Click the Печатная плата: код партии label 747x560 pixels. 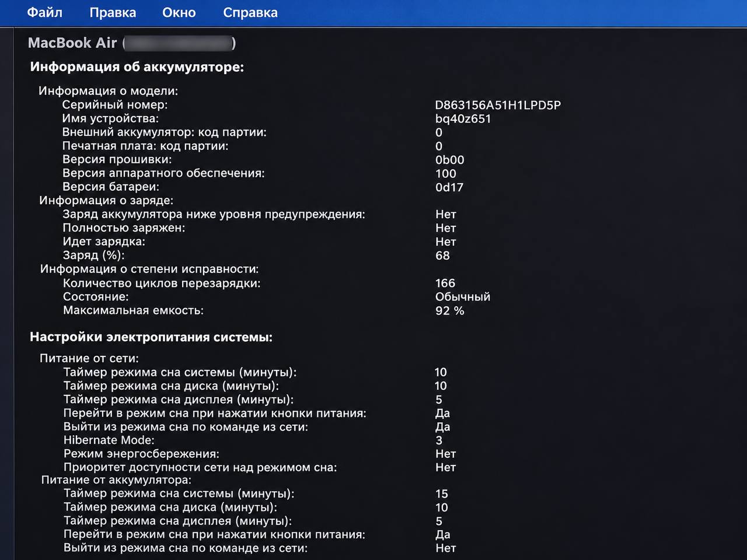(145, 146)
